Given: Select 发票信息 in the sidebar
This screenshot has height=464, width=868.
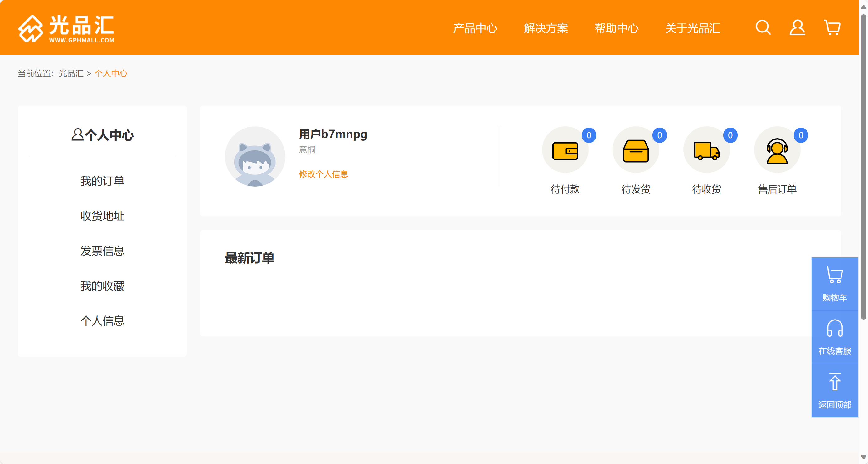Looking at the screenshot, I should 102,251.
